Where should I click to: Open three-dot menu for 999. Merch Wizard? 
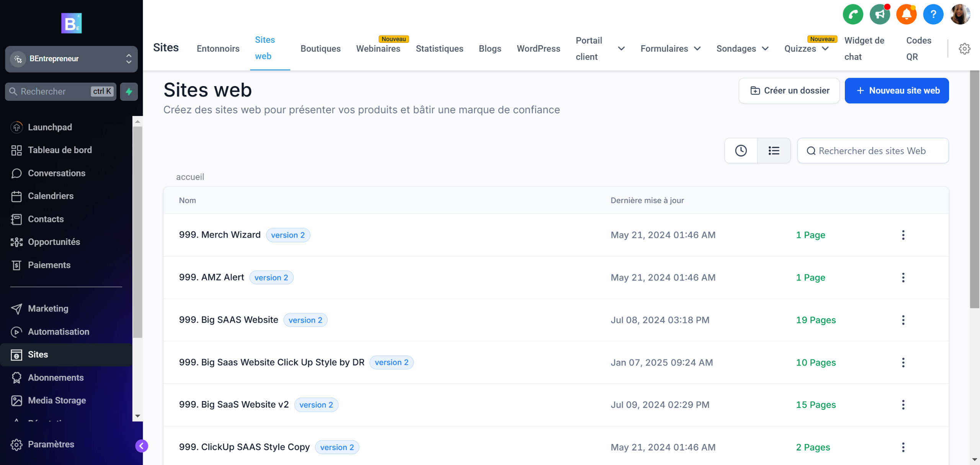[x=903, y=235]
